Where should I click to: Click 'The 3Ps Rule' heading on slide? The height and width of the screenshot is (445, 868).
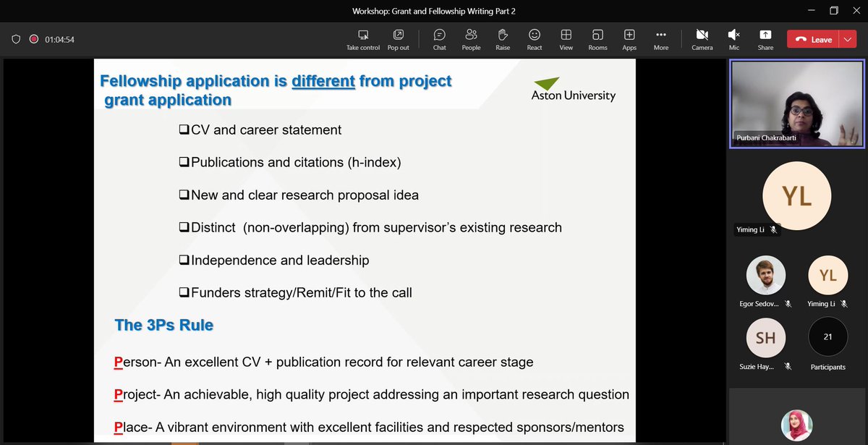(164, 325)
